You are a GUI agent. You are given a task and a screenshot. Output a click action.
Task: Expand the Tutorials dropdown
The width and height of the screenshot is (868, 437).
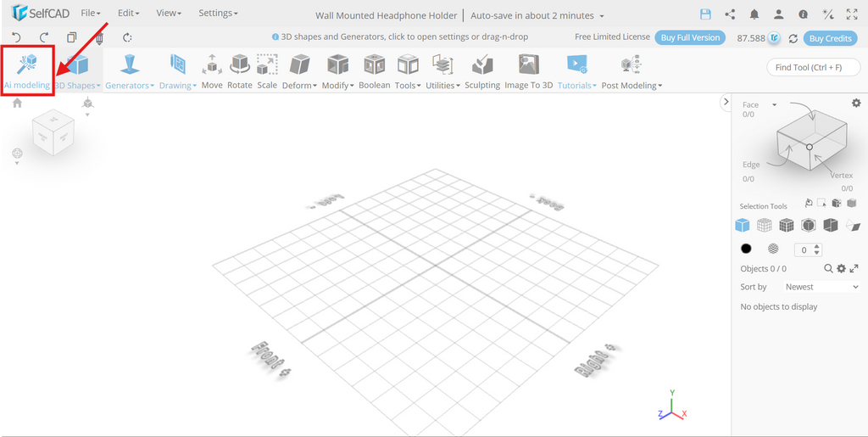click(x=576, y=86)
